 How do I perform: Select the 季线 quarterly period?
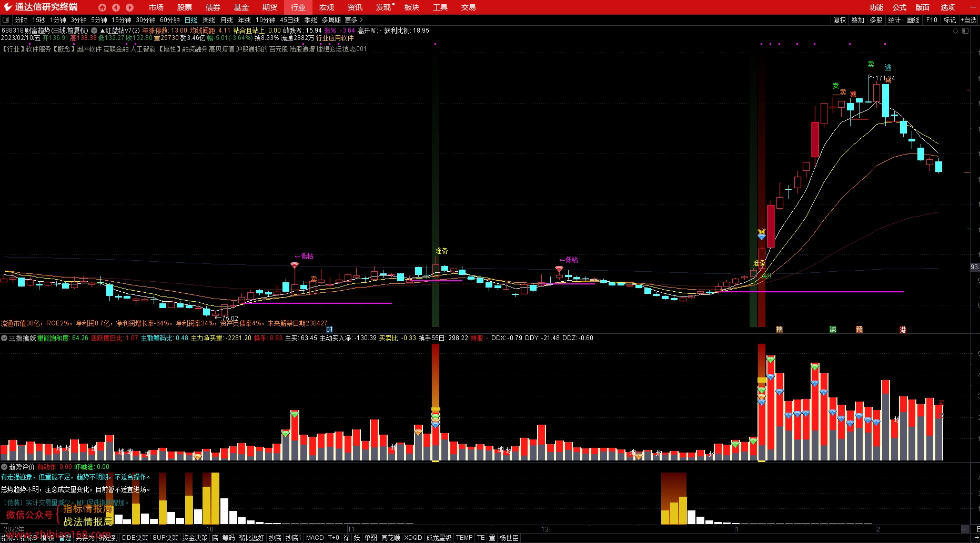coord(311,20)
